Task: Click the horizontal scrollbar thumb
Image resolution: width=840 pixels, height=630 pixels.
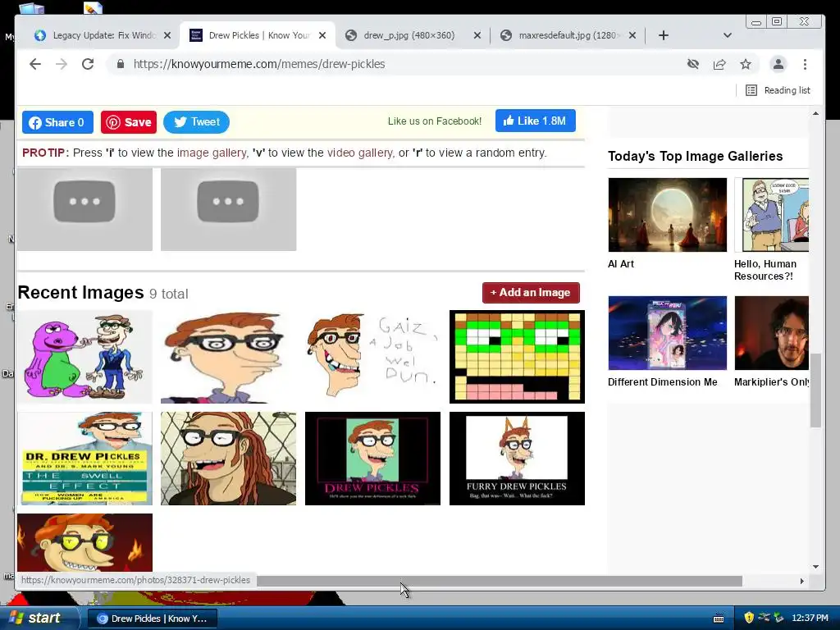Action: click(500, 582)
